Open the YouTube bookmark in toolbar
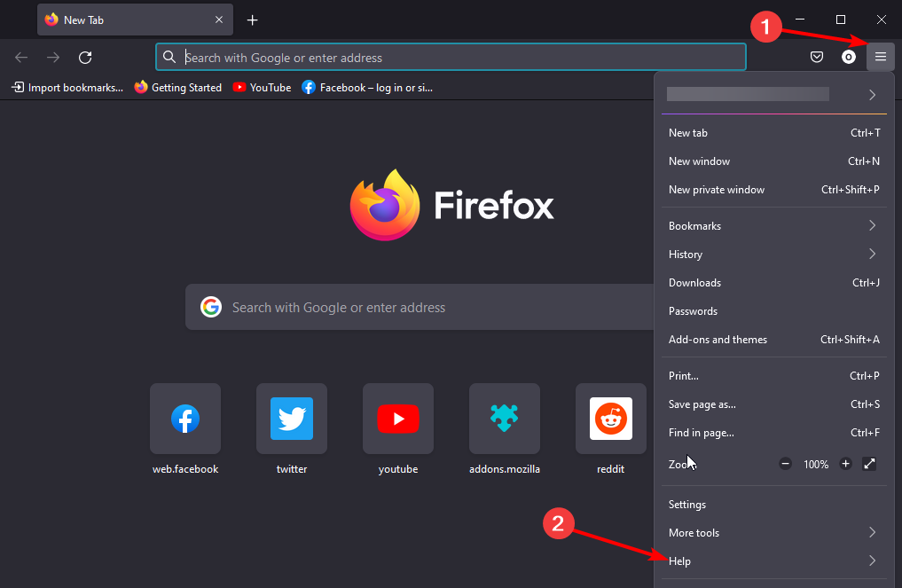The image size is (902, 588). [x=263, y=88]
